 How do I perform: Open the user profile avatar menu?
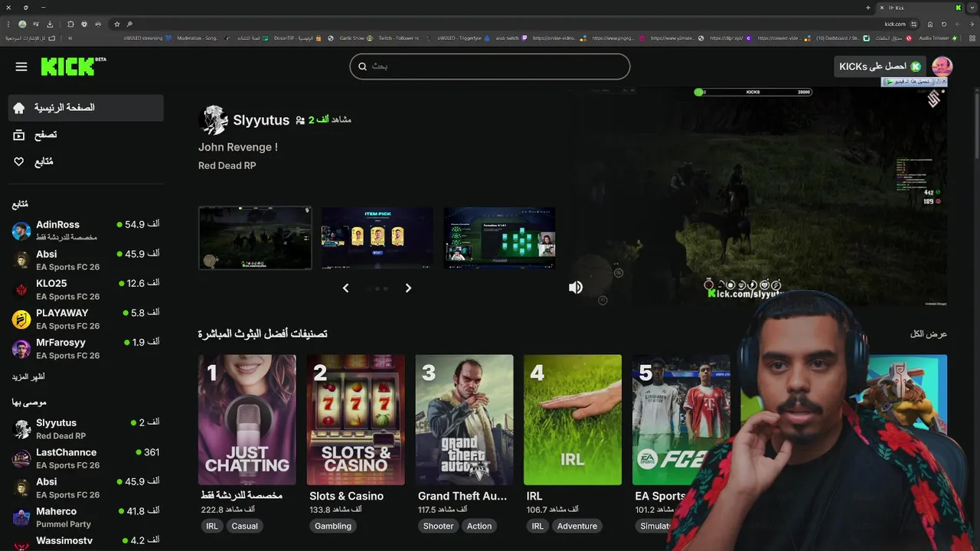point(942,67)
